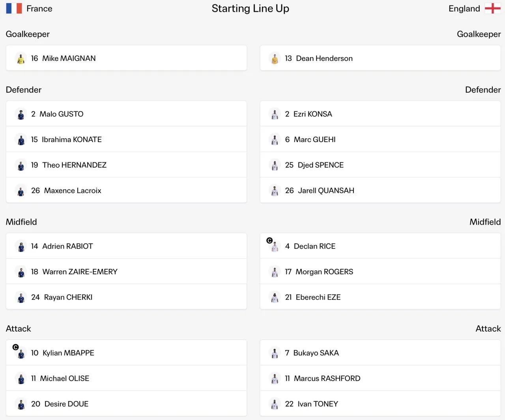Select Warren Zaire-Emery in France's midfield
505x420 pixels.
coord(126,272)
